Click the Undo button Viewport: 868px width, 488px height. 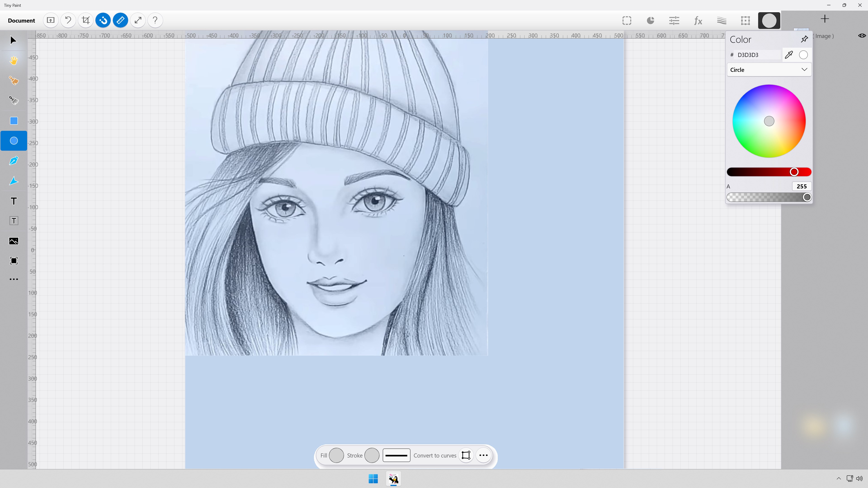(68, 20)
